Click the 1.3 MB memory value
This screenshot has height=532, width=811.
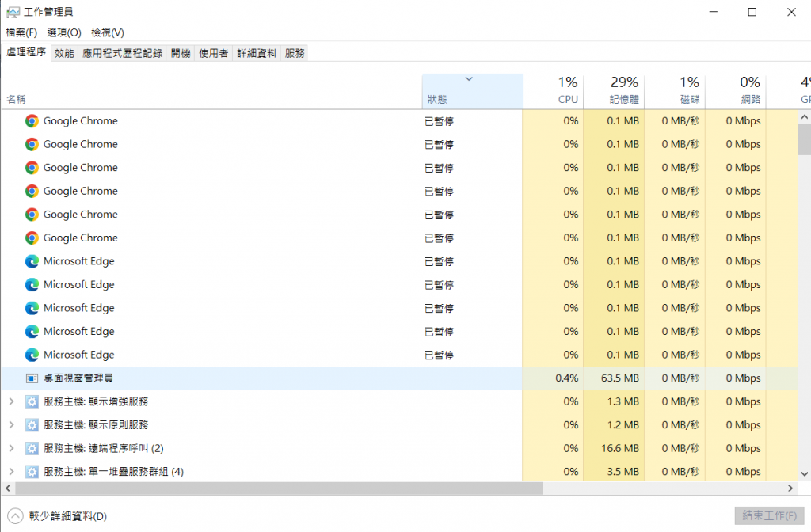(623, 401)
